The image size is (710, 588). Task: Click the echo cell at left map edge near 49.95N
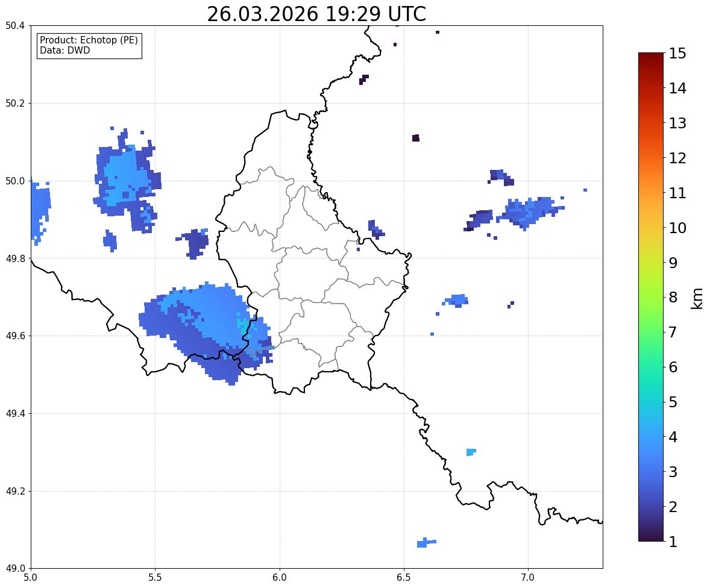(x=40, y=212)
